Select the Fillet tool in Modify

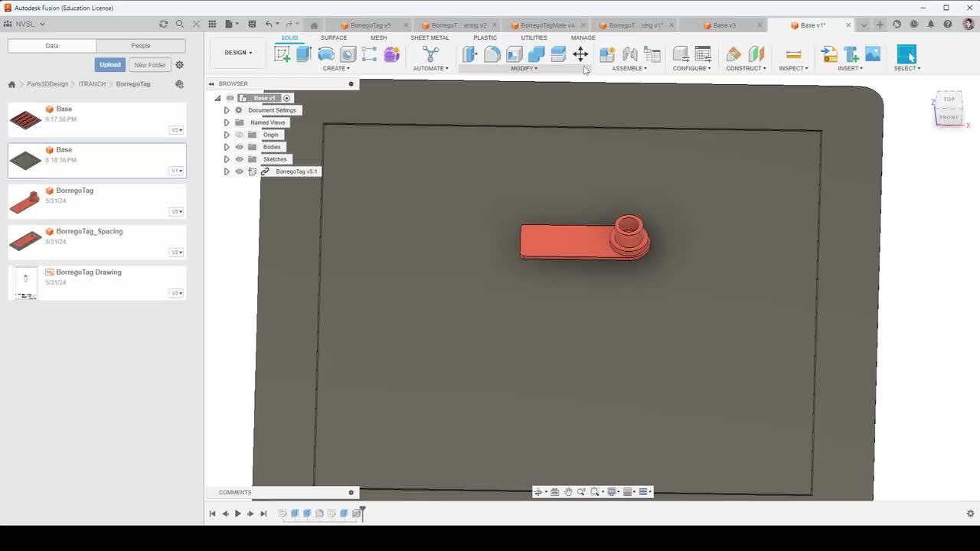click(492, 54)
